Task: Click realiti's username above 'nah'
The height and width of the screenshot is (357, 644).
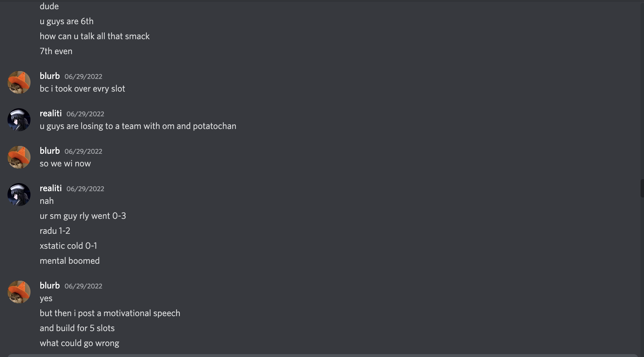Action: pos(51,188)
